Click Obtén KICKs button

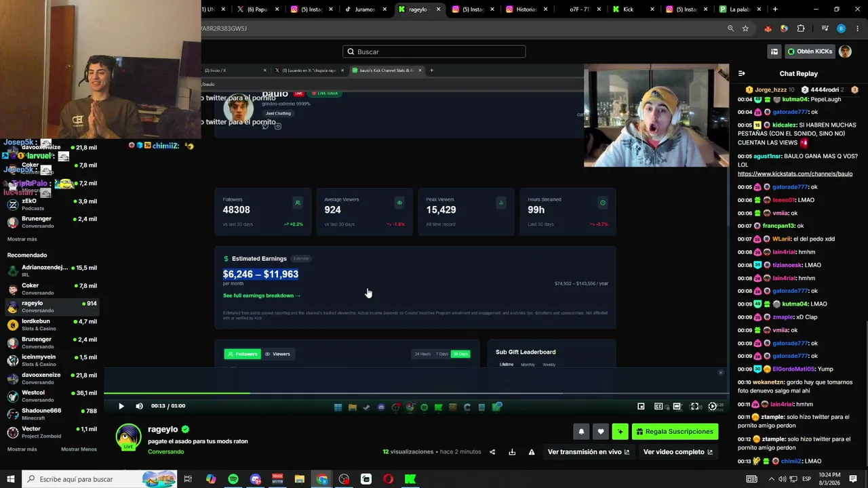810,52
